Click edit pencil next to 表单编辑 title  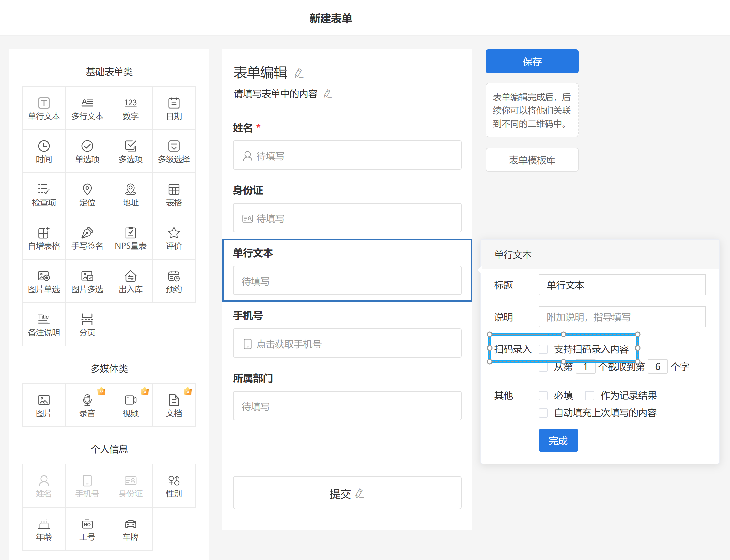coord(299,73)
